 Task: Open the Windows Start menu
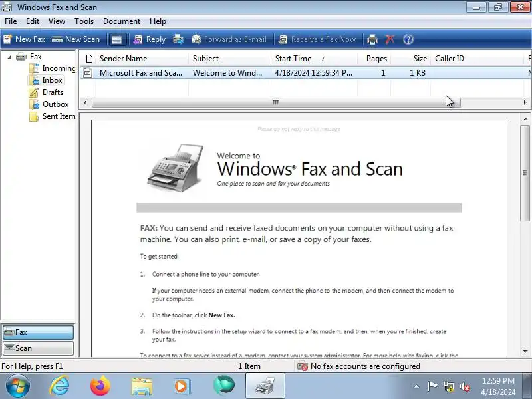(17, 386)
